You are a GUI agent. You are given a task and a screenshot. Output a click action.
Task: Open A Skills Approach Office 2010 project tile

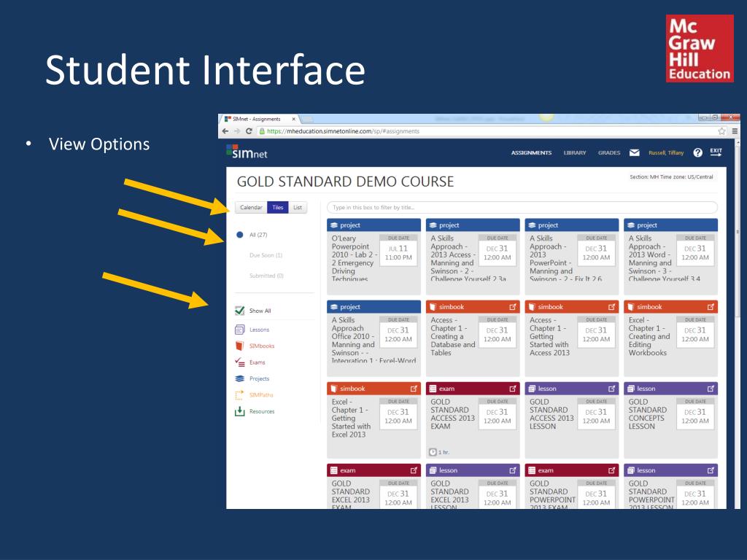pos(374,338)
